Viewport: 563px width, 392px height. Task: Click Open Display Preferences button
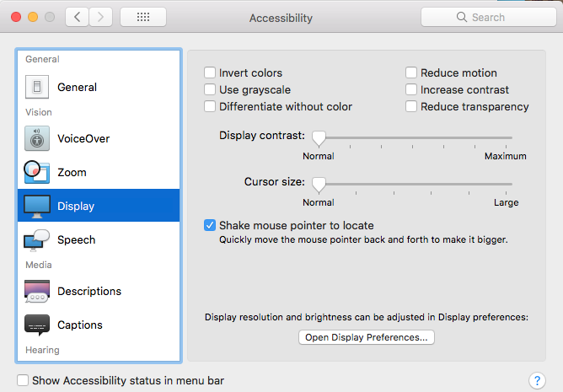click(x=367, y=338)
